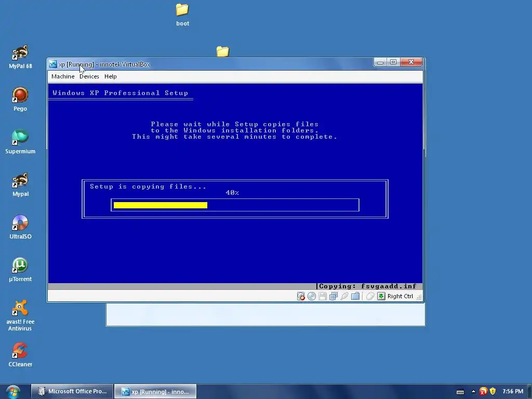This screenshot has width=532, height=399.
Task: Select the folder icon partly behind VirtualBox window
Action: [222, 51]
